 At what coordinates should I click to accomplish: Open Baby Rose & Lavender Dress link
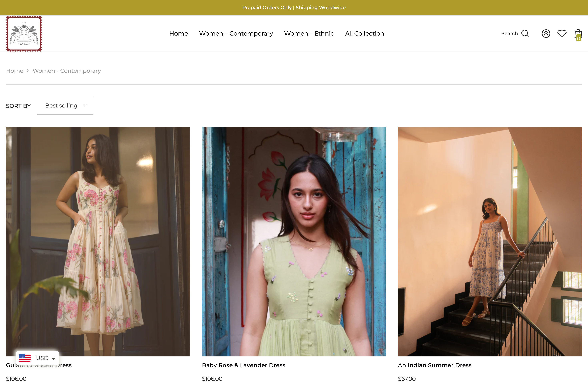pos(243,365)
